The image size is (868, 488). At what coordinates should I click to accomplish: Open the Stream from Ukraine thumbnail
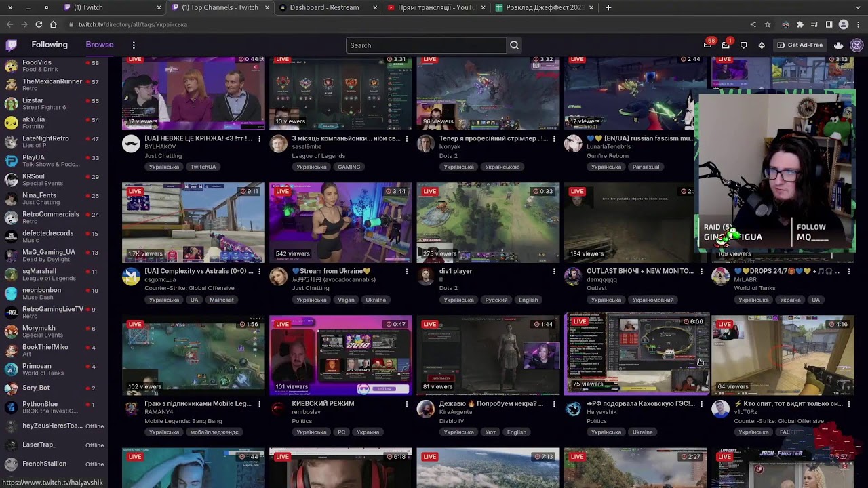click(340, 222)
